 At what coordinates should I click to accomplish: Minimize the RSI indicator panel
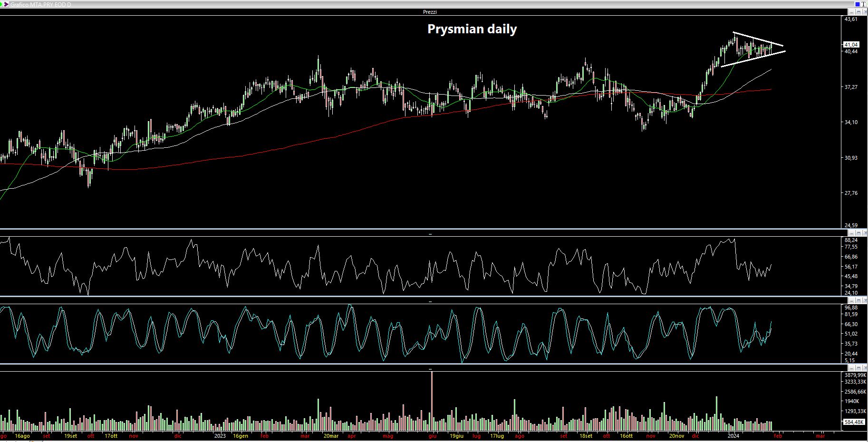(x=852, y=233)
